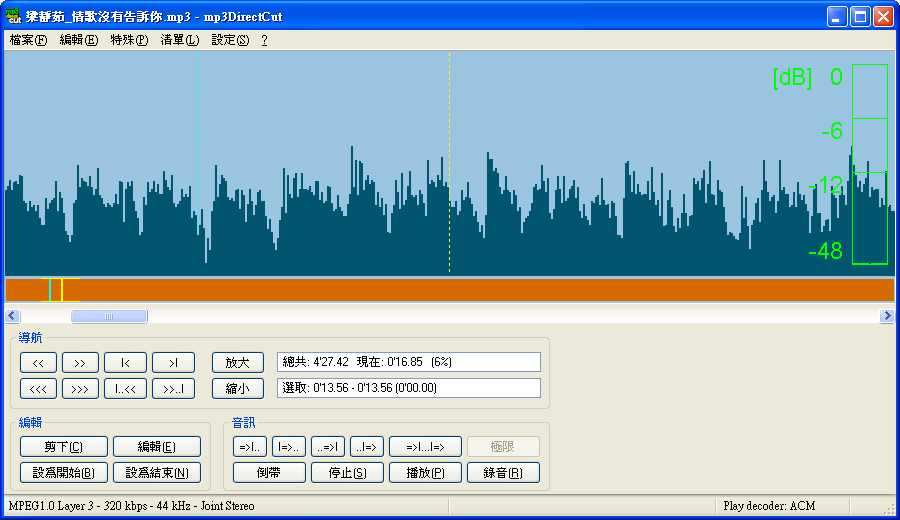The height and width of the screenshot is (520, 900).
Task: Click the =>|.. audio preview button
Action: (250, 447)
